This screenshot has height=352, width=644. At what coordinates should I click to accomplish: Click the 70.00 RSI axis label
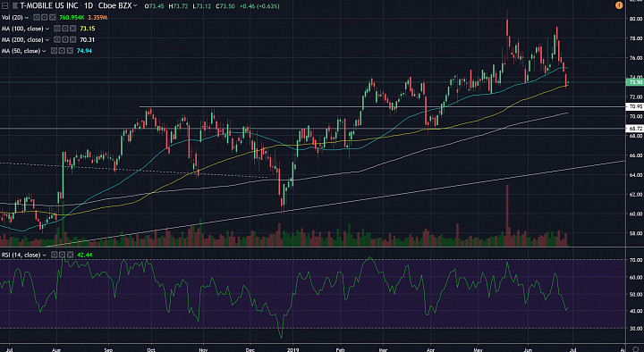click(x=635, y=260)
